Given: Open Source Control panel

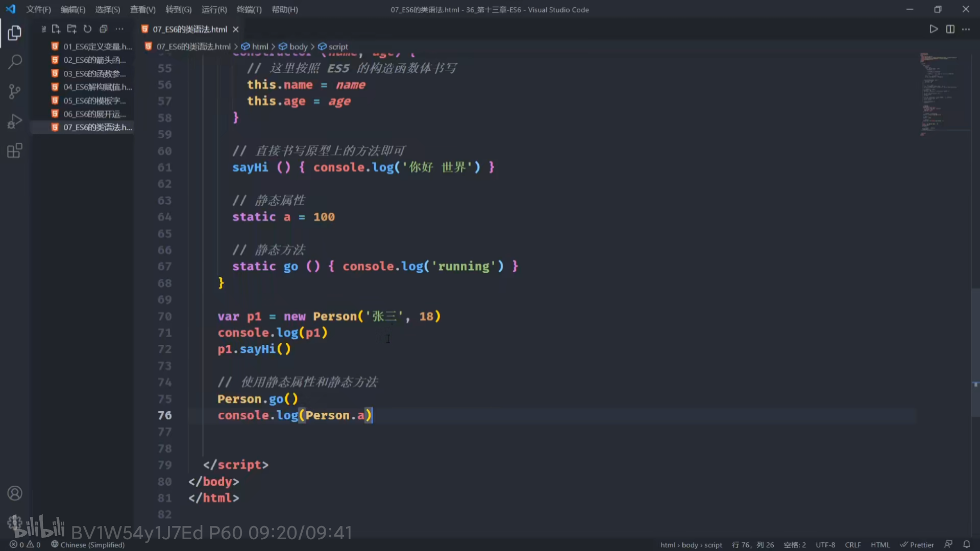Looking at the screenshot, I should point(15,92).
